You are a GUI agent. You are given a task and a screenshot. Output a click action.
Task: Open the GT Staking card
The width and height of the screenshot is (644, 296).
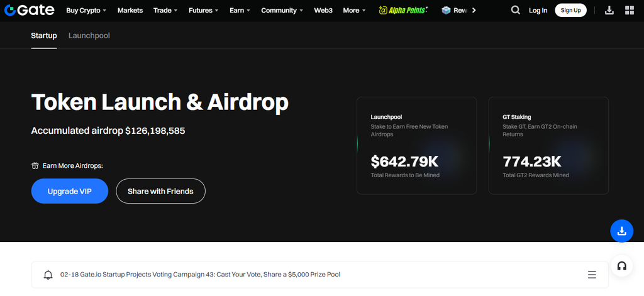click(548, 146)
